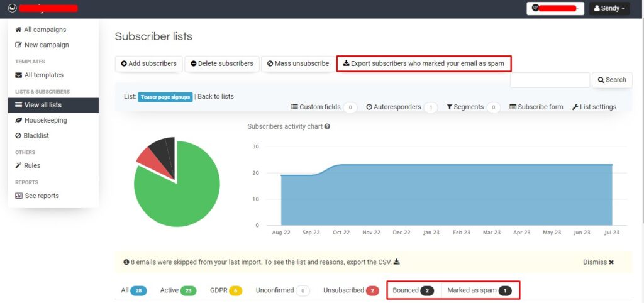
Task: Click the Jul 23 axis label
Action: [611, 233]
